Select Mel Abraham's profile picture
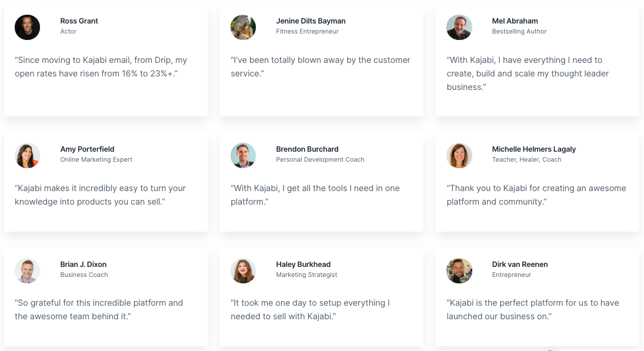The width and height of the screenshot is (644, 351). point(459,27)
